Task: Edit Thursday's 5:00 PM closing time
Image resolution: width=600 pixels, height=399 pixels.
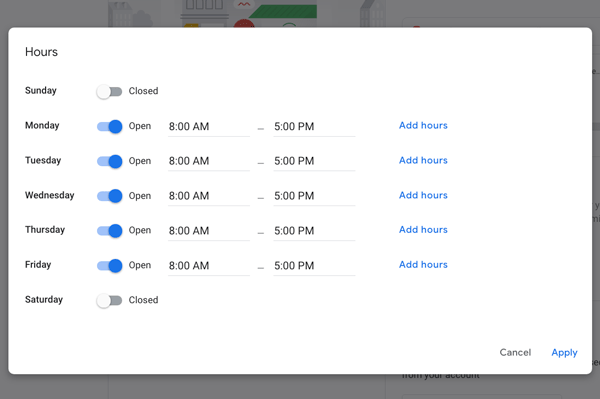Action: pos(314,231)
